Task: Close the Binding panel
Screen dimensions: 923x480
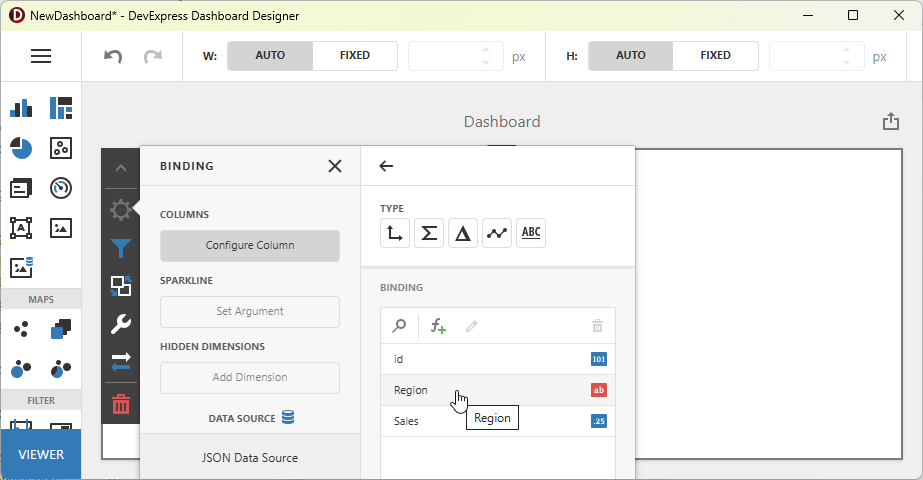Action: [x=335, y=166]
